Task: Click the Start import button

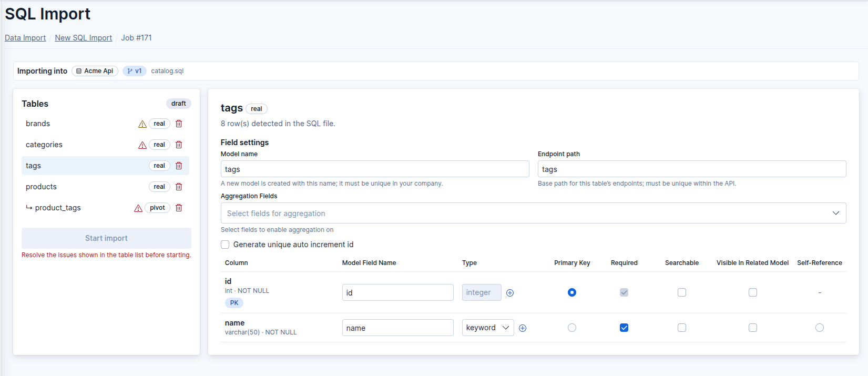Action: tap(106, 238)
